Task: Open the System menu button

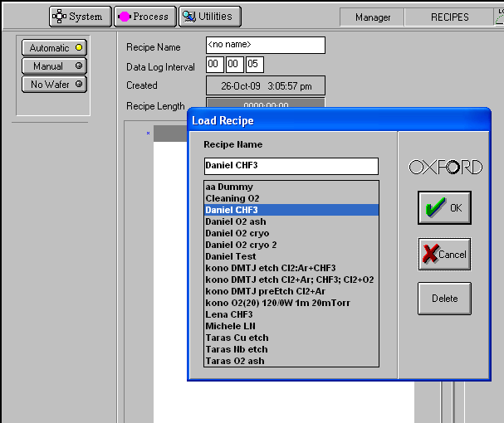Action: [x=81, y=17]
